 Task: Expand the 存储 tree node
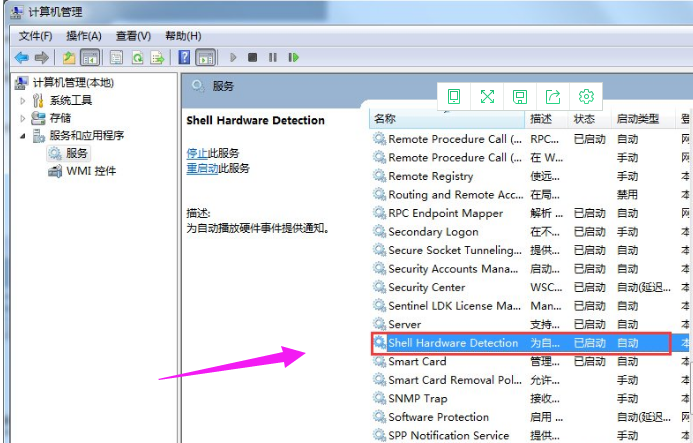click(23, 118)
